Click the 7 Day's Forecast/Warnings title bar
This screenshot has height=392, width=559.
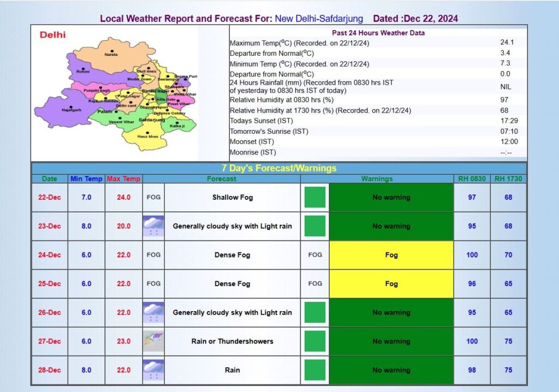279,168
